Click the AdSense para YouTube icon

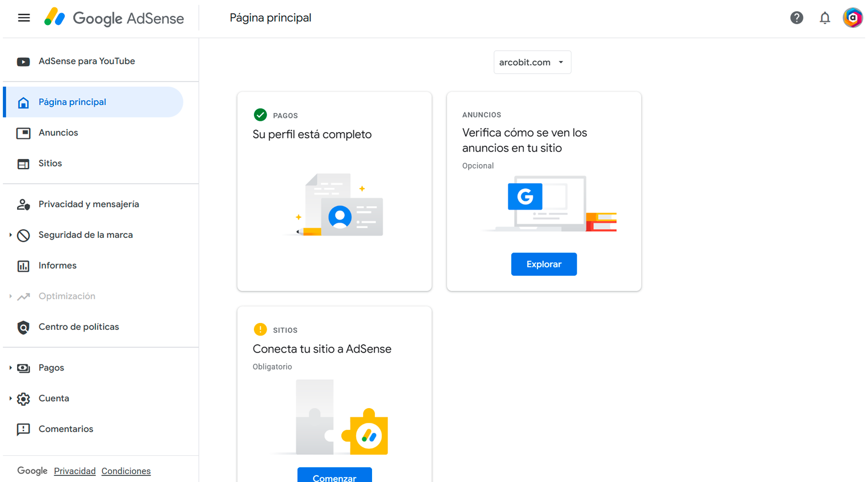[23, 62]
